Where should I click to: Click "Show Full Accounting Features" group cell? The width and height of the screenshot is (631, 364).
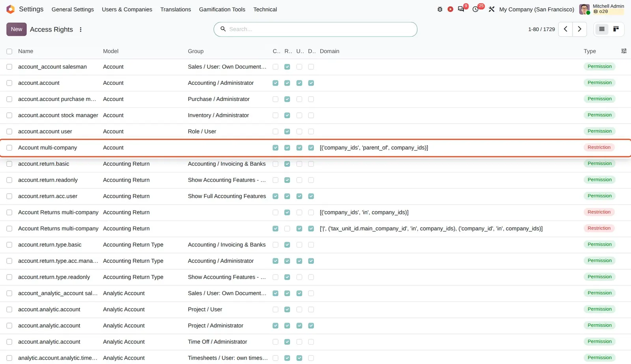227,196
